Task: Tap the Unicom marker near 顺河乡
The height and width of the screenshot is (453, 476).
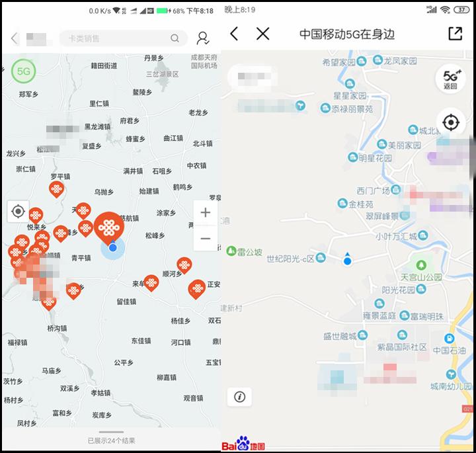Action: [184, 265]
